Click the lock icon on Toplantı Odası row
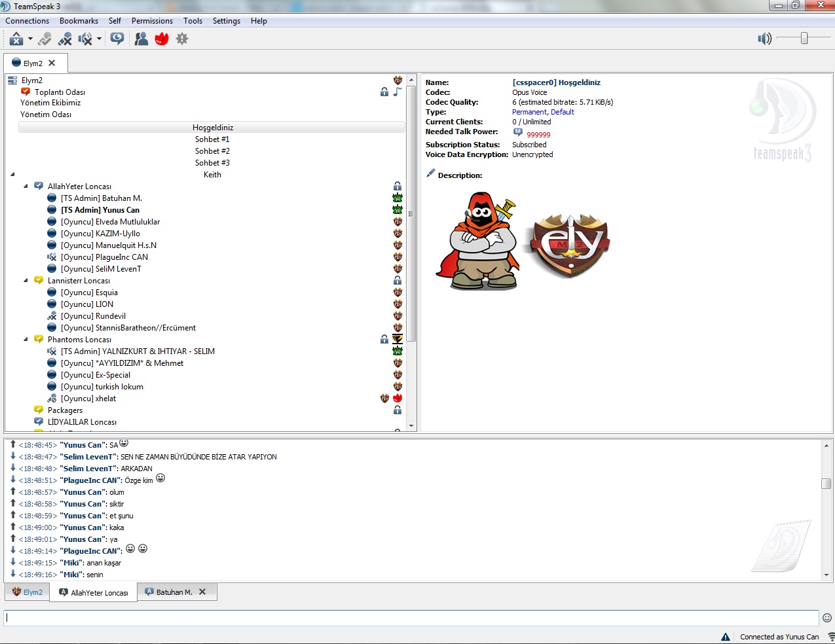This screenshot has height=644, width=835. pyautogui.click(x=384, y=92)
